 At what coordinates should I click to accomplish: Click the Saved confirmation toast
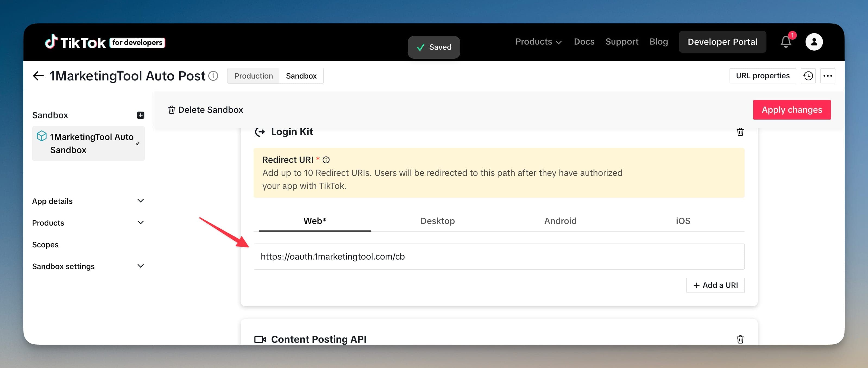434,47
